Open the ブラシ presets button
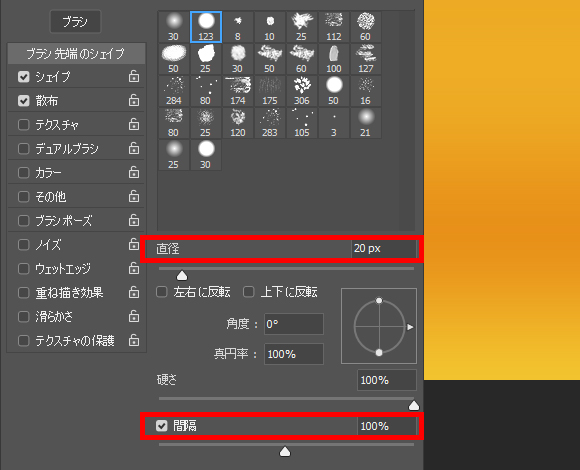The width and height of the screenshot is (580, 470). click(x=75, y=22)
